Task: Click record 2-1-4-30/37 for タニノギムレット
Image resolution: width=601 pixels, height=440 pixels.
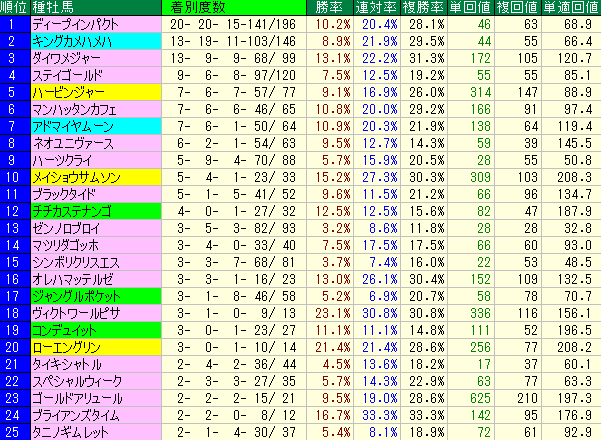Action: [x=234, y=432]
